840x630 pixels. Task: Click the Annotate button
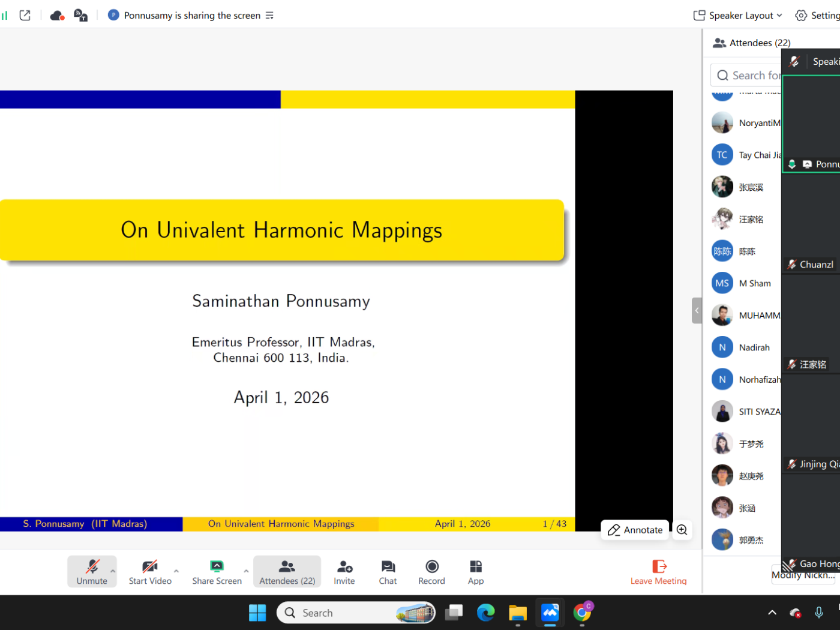[634, 530]
